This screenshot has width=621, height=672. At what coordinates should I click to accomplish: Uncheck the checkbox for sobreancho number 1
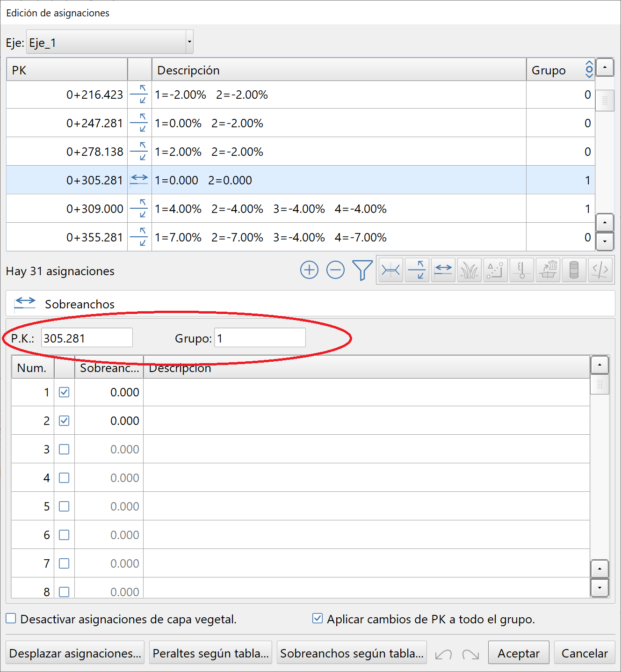[64, 392]
